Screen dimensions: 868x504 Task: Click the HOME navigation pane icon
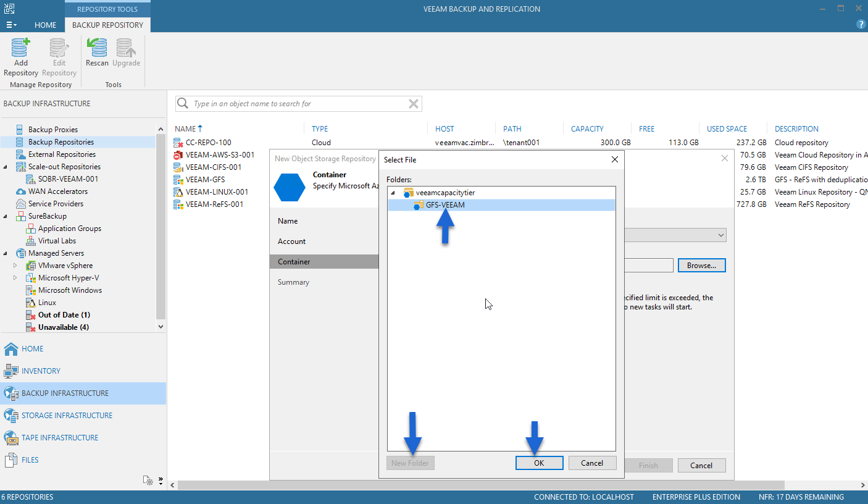pyautogui.click(x=11, y=349)
